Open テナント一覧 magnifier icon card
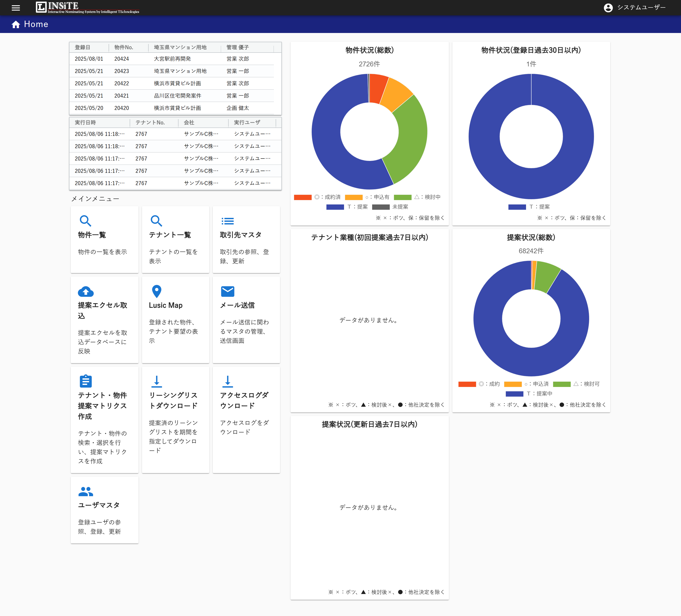This screenshot has width=681, height=616. 156,221
